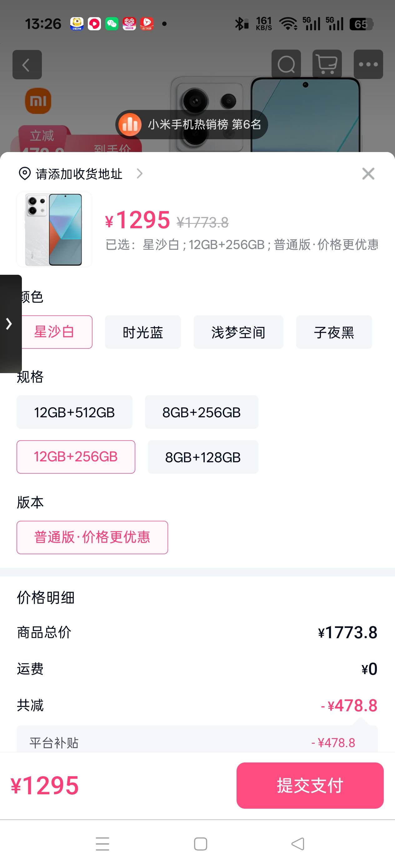Tap the location pin icon
This screenshot has width=395, height=868.
tap(25, 174)
